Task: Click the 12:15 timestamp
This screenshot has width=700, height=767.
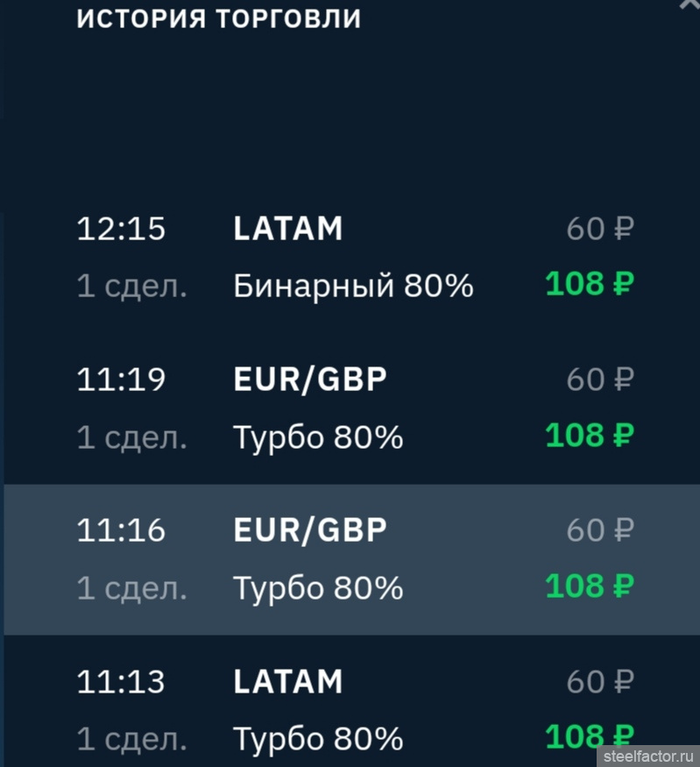Action: click(x=121, y=229)
